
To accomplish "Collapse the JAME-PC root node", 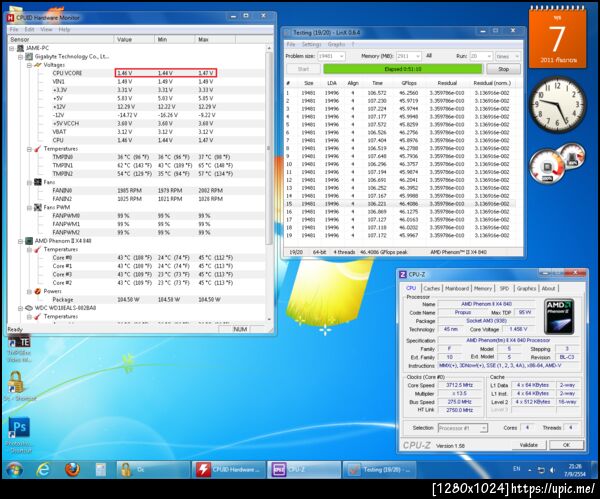I will pyautogui.click(x=12, y=48).
